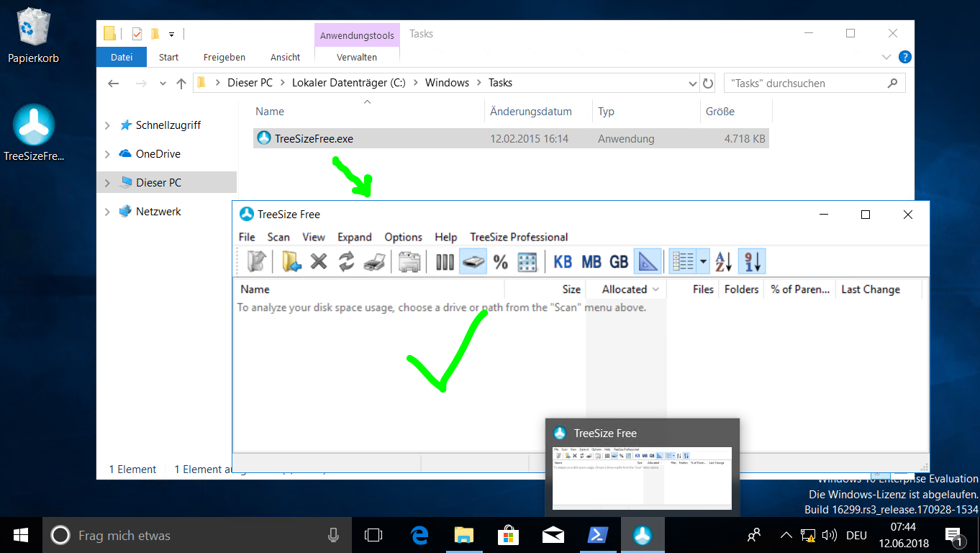Select Netzwerk in the navigation pane
The height and width of the screenshot is (553, 980).
tap(158, 212)
